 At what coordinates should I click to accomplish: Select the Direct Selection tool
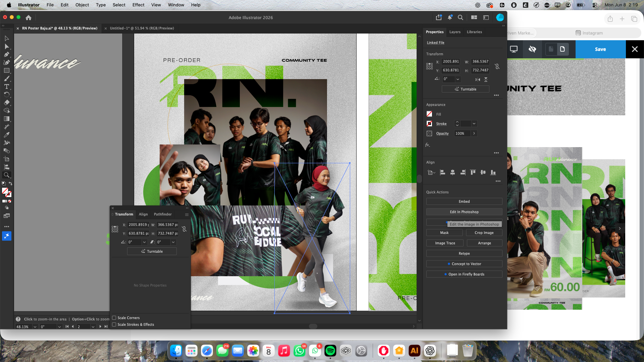(7, 46)
